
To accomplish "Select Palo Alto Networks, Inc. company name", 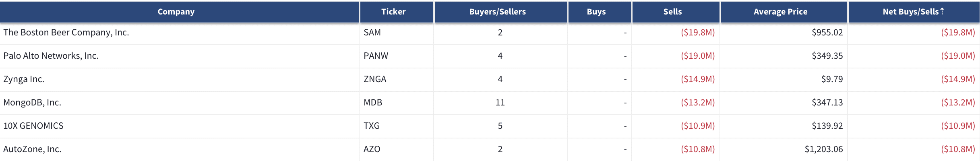I will click(x=51, y=56).
